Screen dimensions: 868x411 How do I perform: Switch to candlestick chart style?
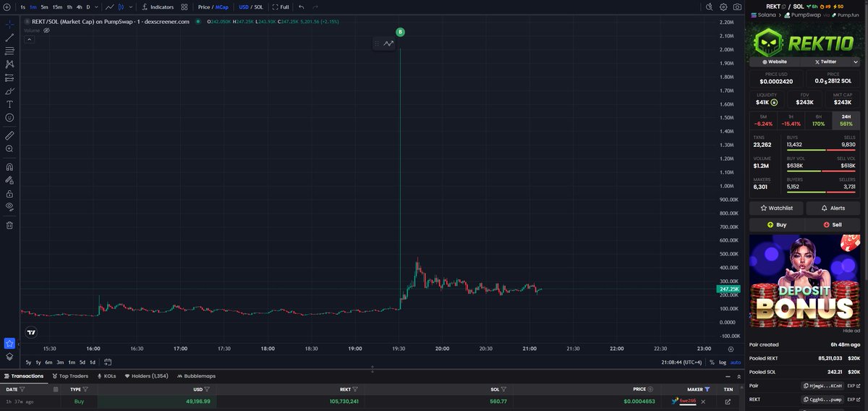pos(122,7)
